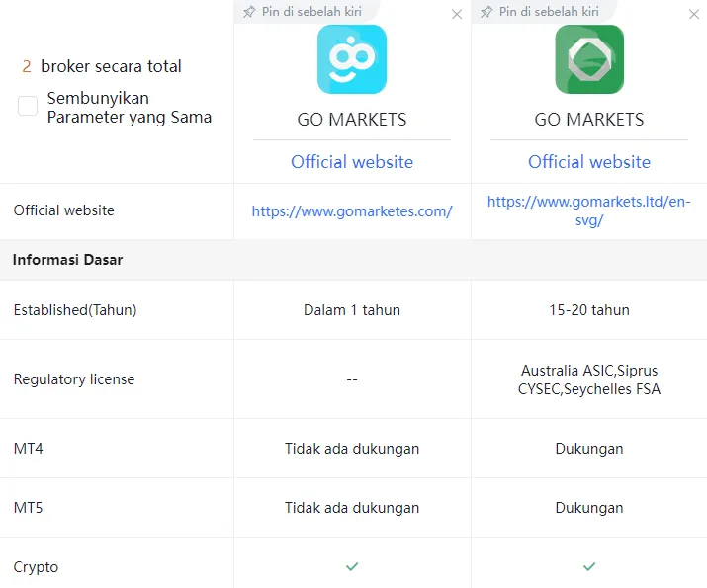Click the 'MT5' row label
707x588 pixels.
[28, 508]
